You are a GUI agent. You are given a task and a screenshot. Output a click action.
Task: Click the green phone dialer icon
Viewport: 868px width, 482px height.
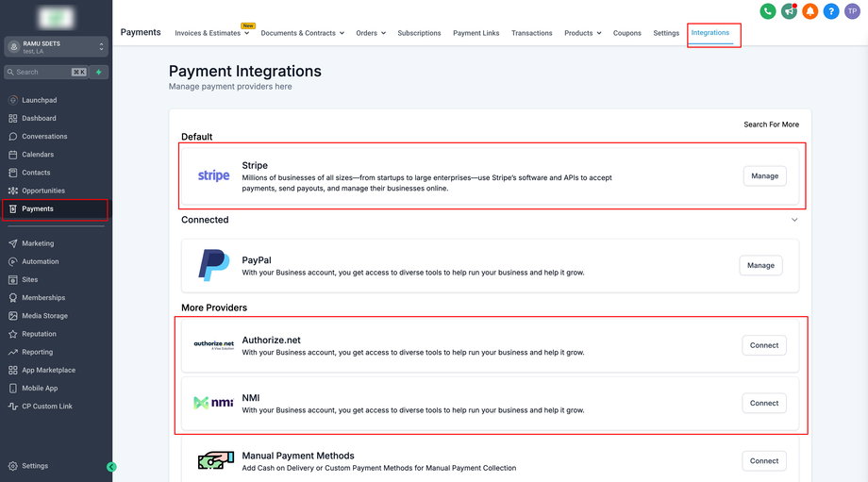click(768, 11)
